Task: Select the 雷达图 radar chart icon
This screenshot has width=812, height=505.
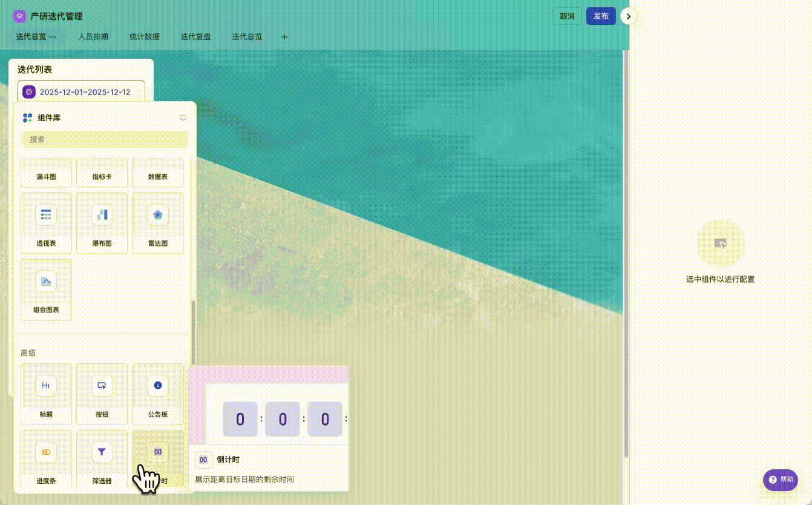Action: tap(158, 214)
